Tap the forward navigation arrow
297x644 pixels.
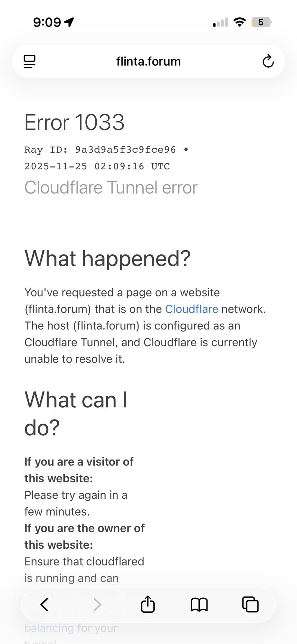97,604
